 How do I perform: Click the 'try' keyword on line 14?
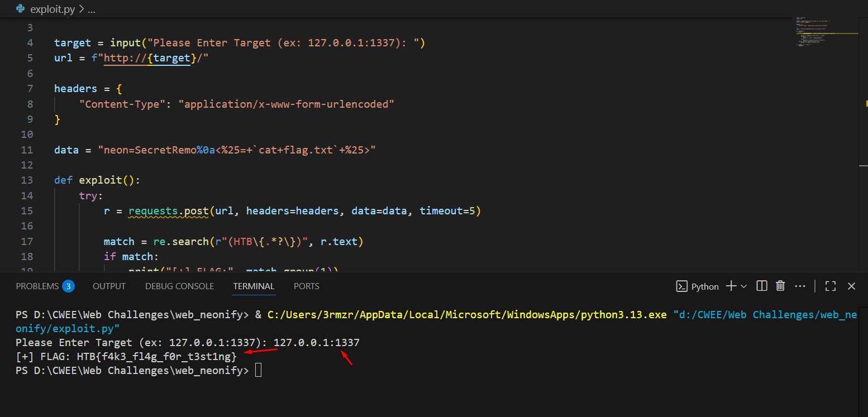coord(88,196)
